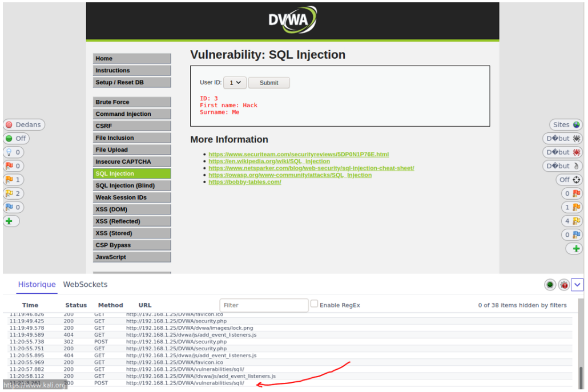Viewport: 588px width, 392px height.
Task: Collapse the history panel with chevron arrow
Action: 578,285
